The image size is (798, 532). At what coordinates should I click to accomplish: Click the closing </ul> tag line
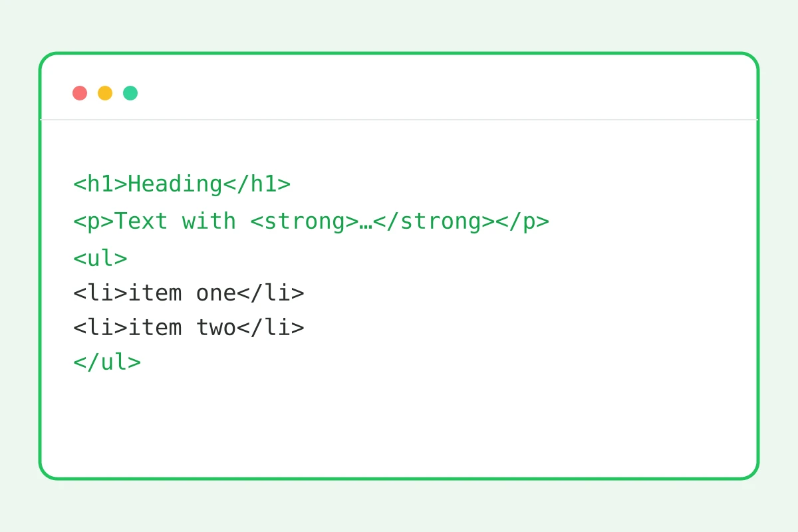click(x=107, y=362)
